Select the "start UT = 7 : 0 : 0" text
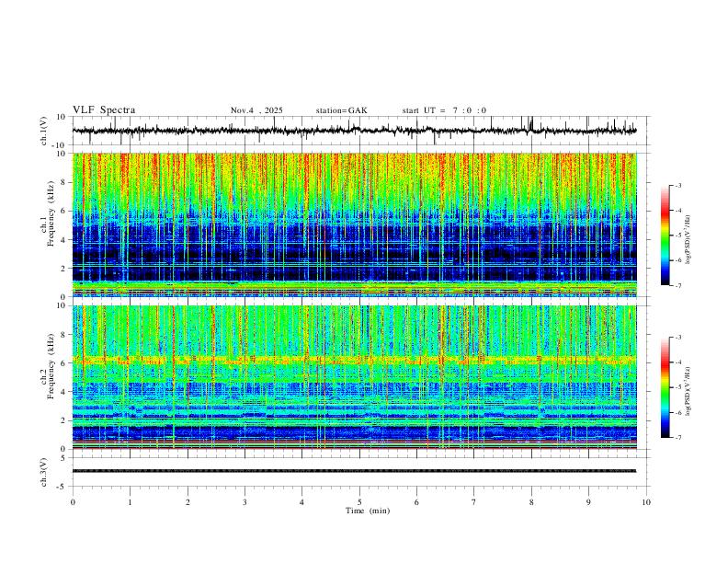 coord(444,110)
